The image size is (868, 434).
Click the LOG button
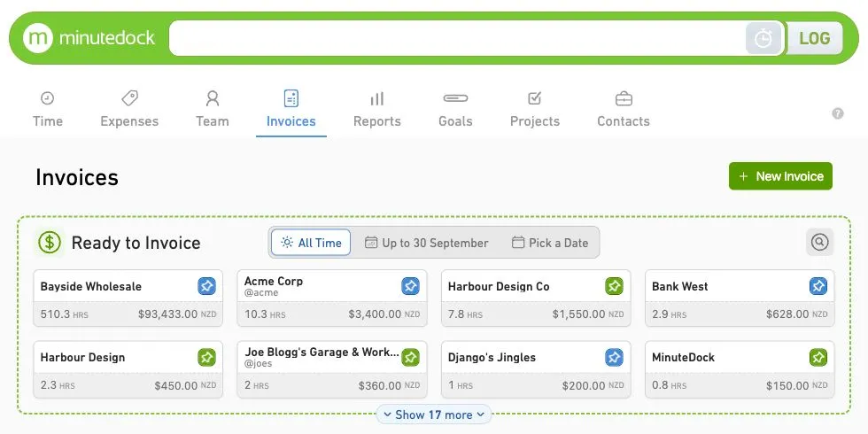coord(814,38)
